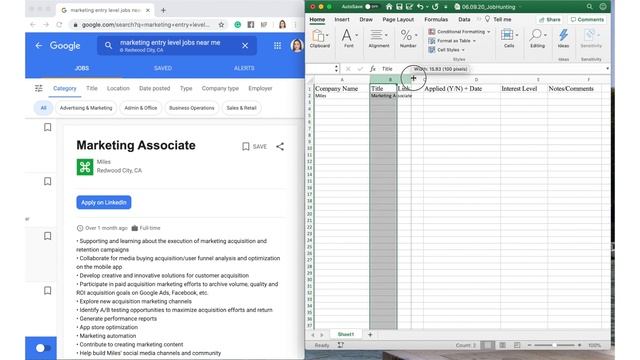Open the filter options sliders icon
The width and height of the screenshot is (640, 360).
coord(39,88)
